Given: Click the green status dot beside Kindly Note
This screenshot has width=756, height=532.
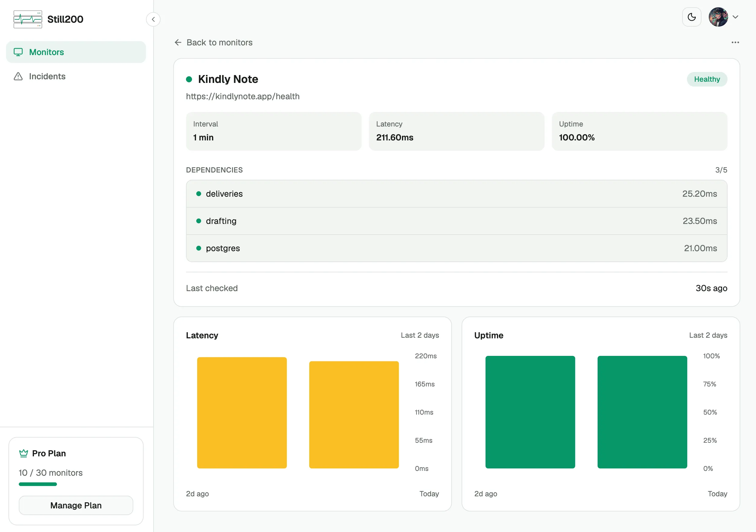Looking at the screenshot, I should click(x=189, y=79).
